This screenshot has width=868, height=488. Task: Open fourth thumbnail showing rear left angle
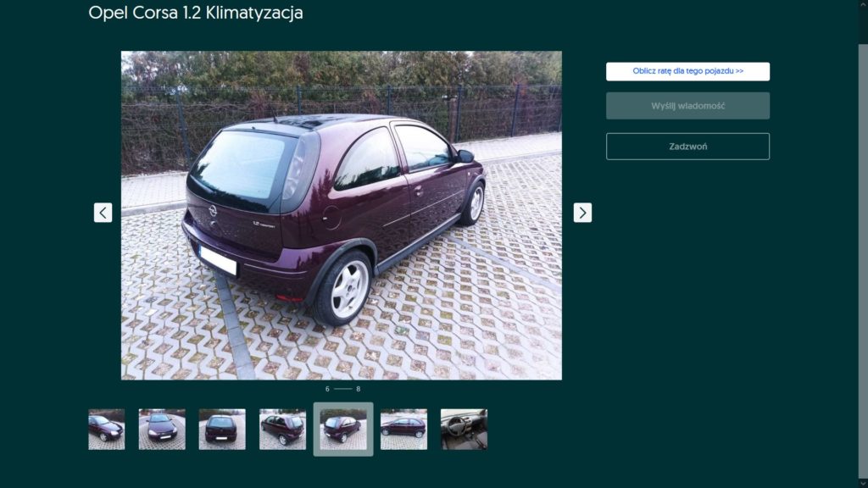[x=282, y=430]
